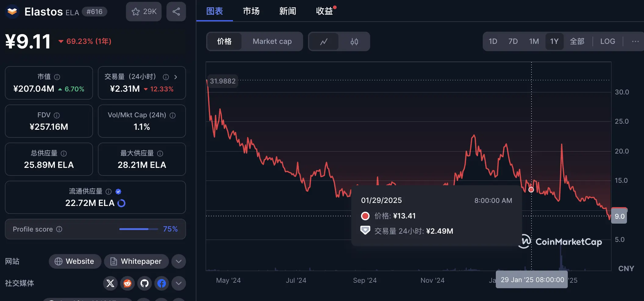The image size is (644, 301).
Task: Click the info icon next to FDV
Action: 57,115
